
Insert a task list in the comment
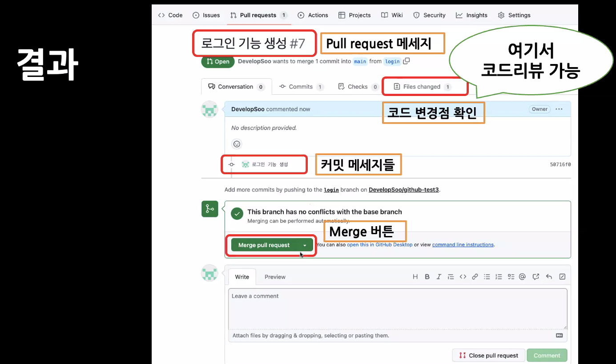click(511, 277)
